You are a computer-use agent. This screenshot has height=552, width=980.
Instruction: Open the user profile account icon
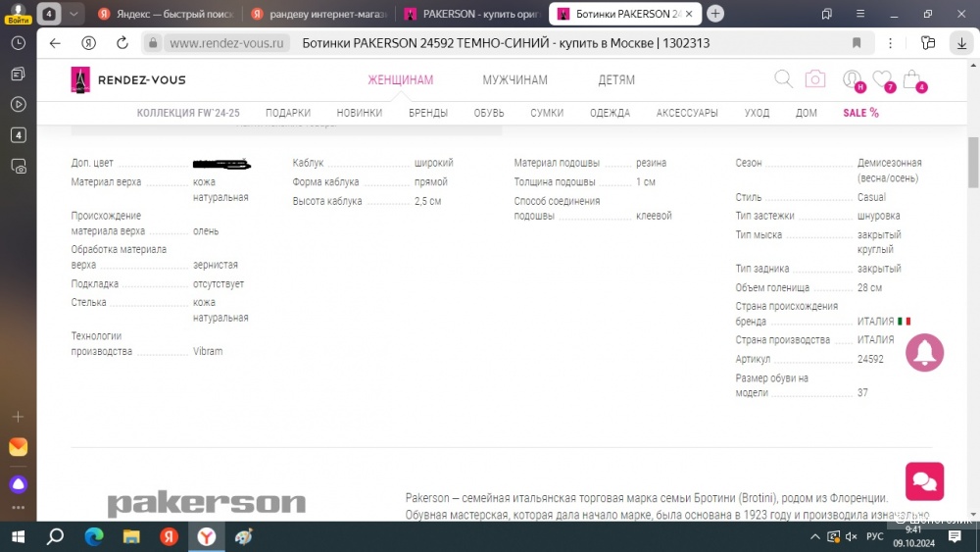click(x=853, y=80)
